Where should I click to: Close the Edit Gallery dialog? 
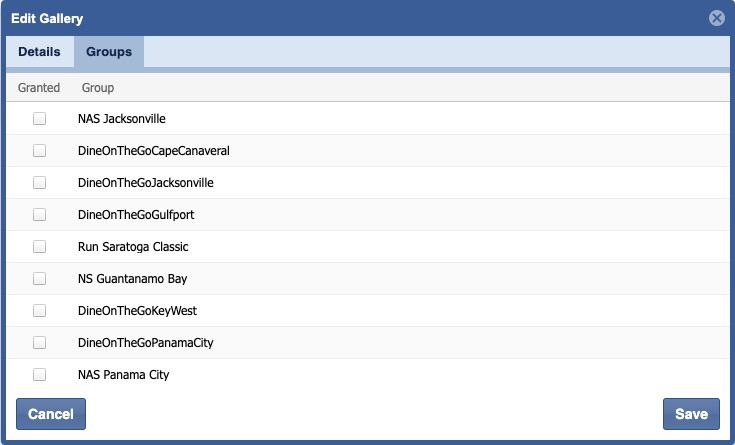click(716, 18)
